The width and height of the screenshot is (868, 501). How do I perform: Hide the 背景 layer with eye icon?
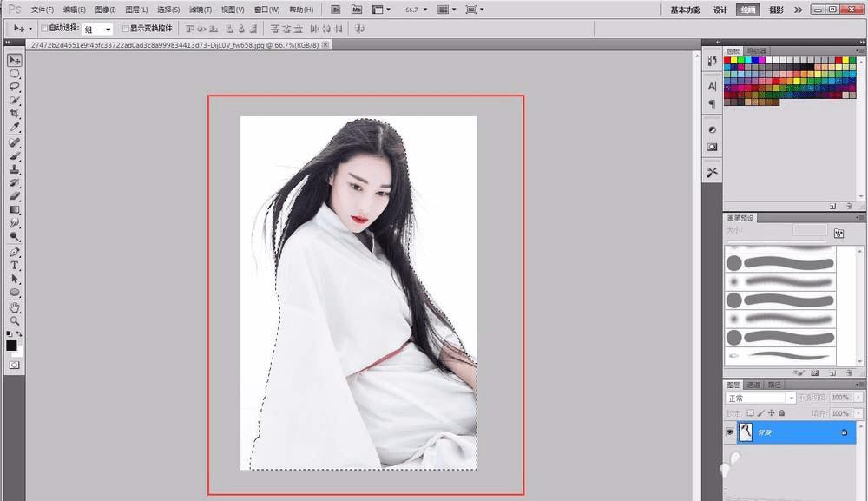pyautogui.click(x=730, y=432)
